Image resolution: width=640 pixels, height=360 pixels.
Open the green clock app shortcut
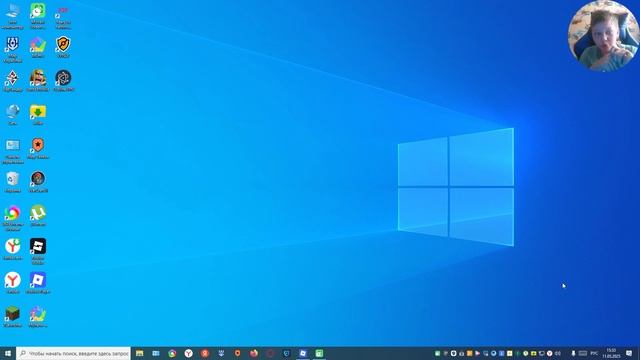click(x=38, y=16)
